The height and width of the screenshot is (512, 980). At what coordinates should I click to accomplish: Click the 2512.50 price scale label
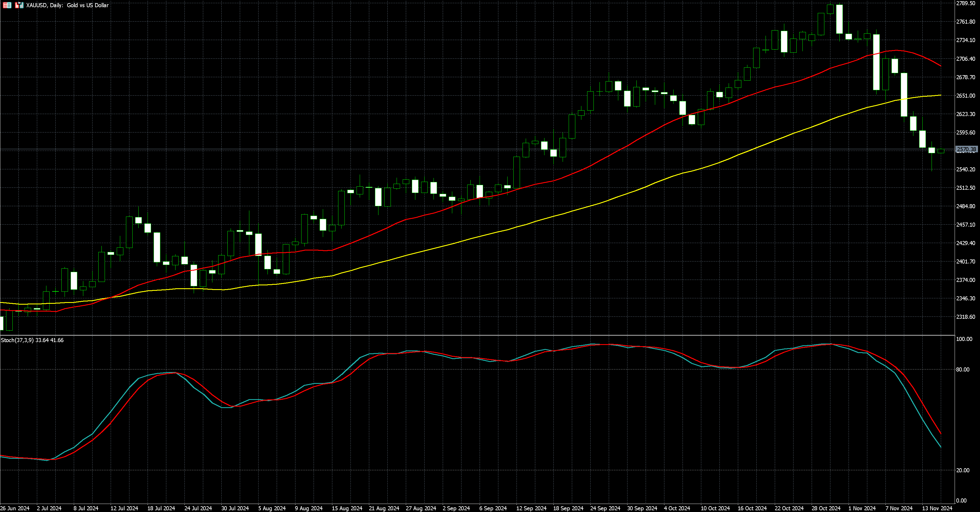coord(966,188)
